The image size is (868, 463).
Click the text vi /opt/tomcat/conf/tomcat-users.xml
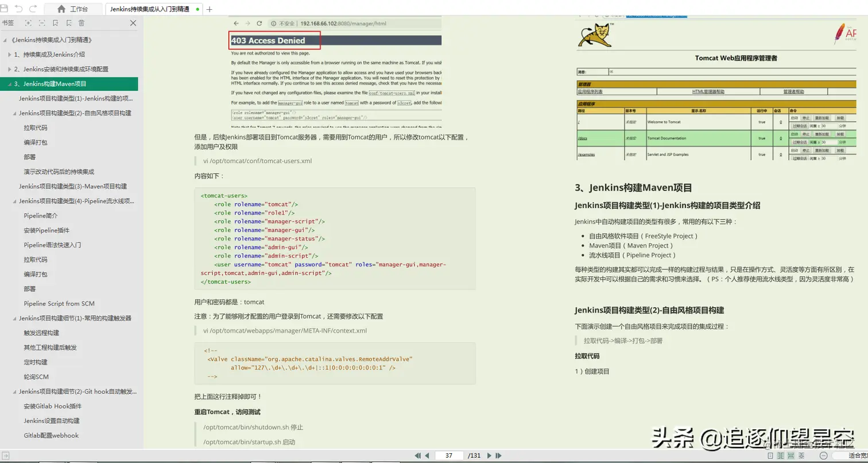pyautogui.click(x=257, y=161)
